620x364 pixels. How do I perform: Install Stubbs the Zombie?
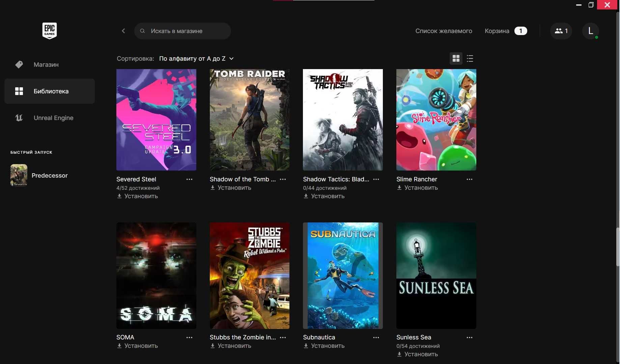coord(230,346)
